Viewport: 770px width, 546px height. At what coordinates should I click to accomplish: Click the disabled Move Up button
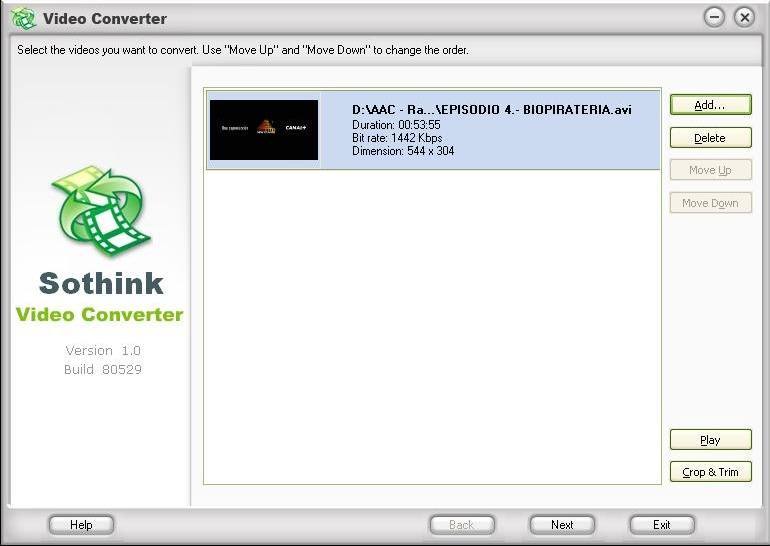(x=710, y=170)
